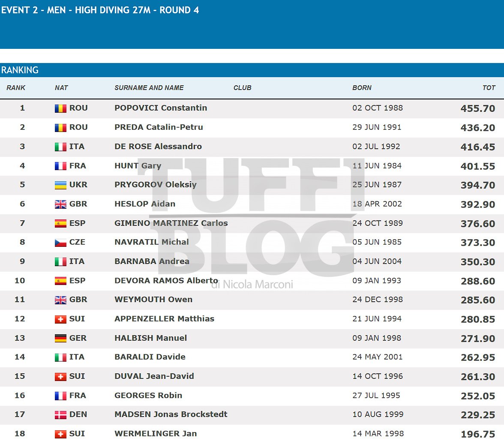Select the name NAVRATIL Michal
This screenshot has height=447, width=504.
tap(152, 242)
